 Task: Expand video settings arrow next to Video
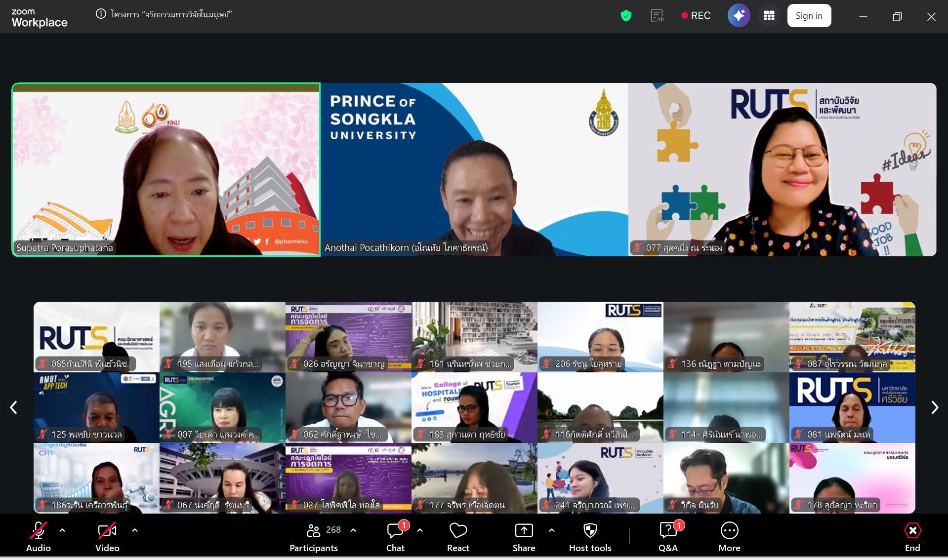[x=135, y=530]
